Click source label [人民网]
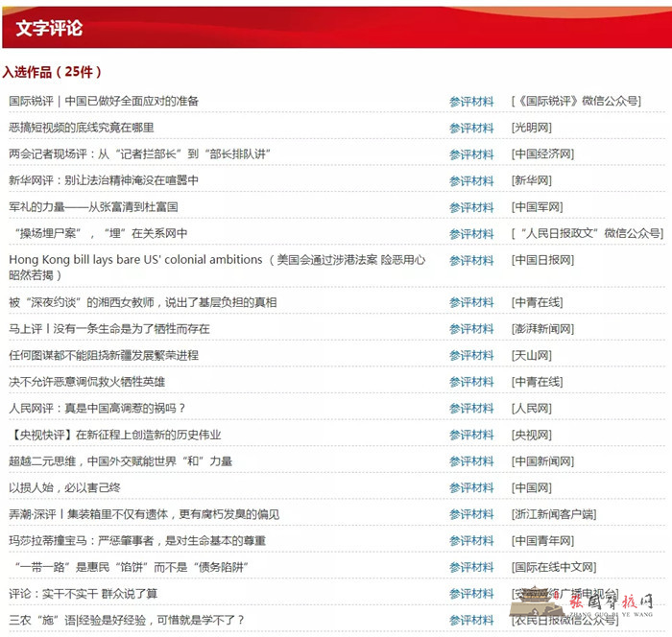The image size is (672, 637). (x=532, y=409)
